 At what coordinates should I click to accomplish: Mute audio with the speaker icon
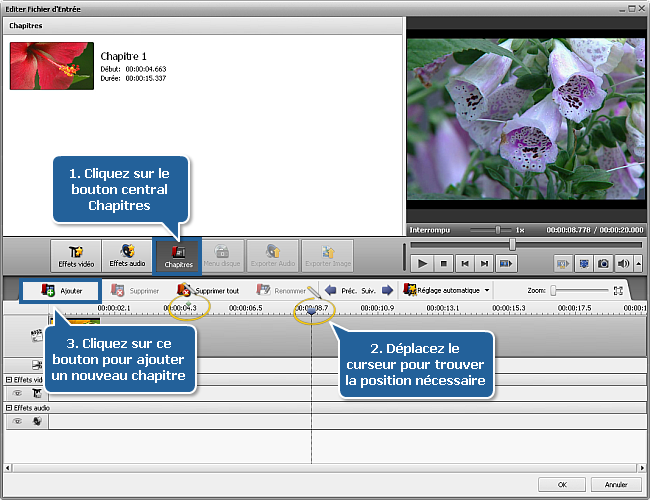[623, 264]
